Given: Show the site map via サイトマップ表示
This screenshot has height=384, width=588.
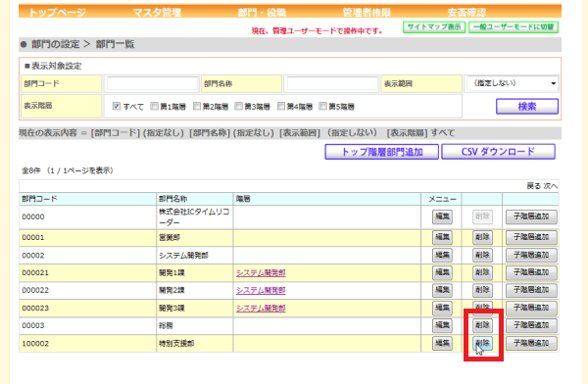Looking at the screenshot, I should pyautogui.click(x=434, y=27).
